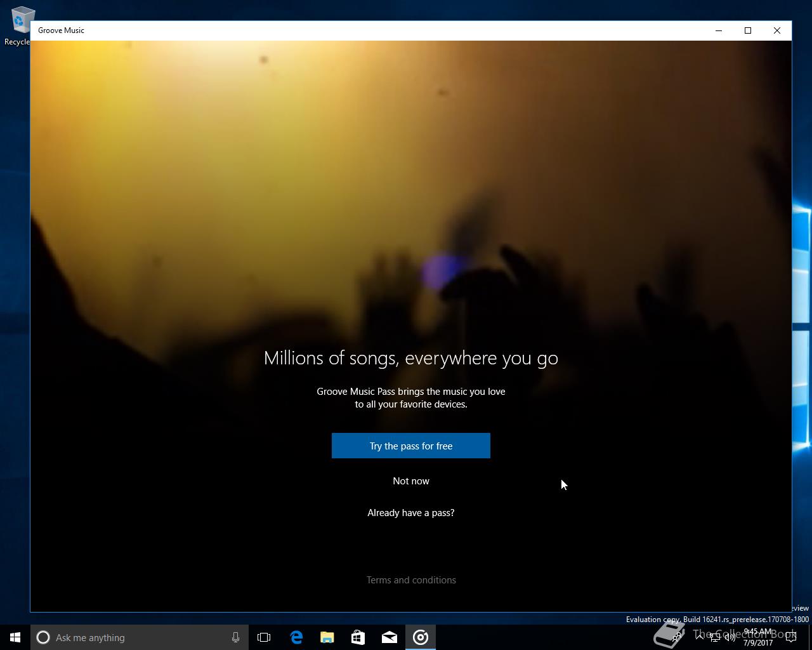Open the clock showing 9:45 AM
This screenshot has width=812, height=650.
tap(758, 637)
